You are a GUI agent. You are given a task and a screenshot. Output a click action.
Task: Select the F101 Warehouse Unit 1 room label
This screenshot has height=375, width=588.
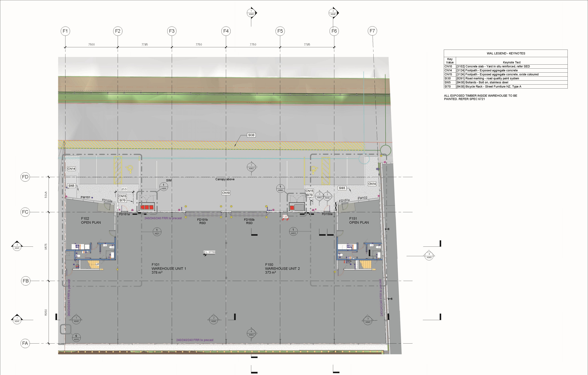click(169, 268)
